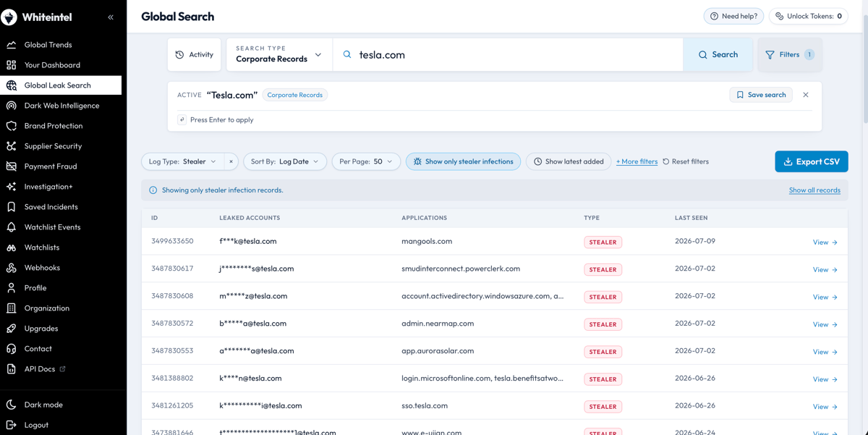Image resolution: width=868 pixels, height=435 pixels.
Task: Click the Corporate Records tag chip
Action: pos(295,95)
